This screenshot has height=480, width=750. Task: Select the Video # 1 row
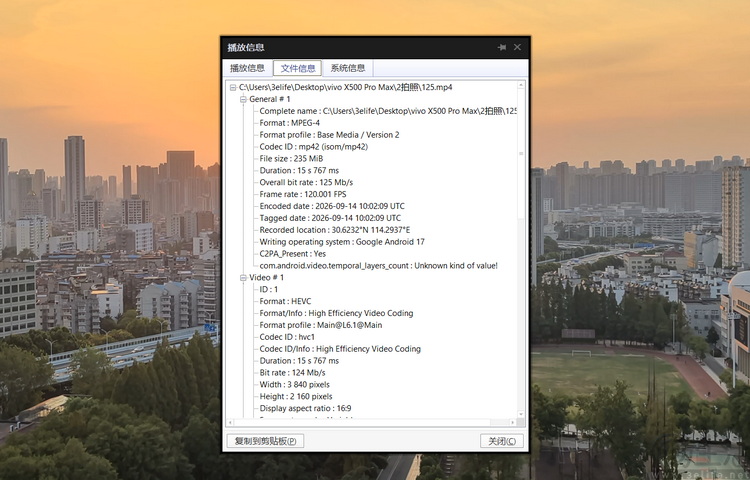[266, 278]
